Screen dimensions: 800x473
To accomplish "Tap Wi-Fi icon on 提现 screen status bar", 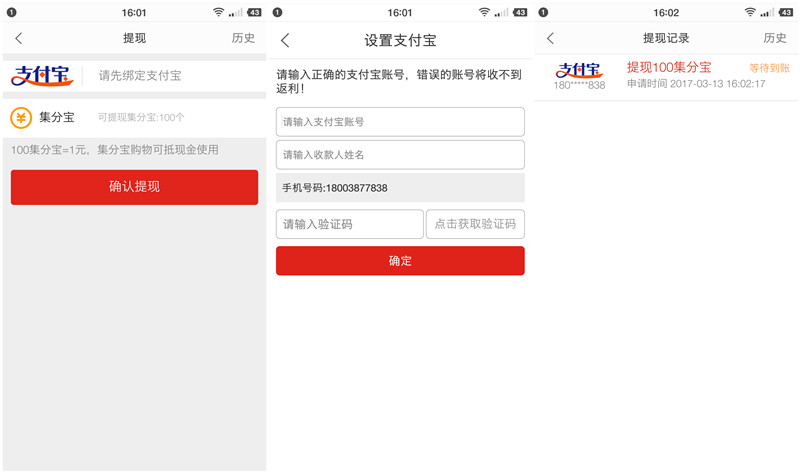I will point(218,12).
